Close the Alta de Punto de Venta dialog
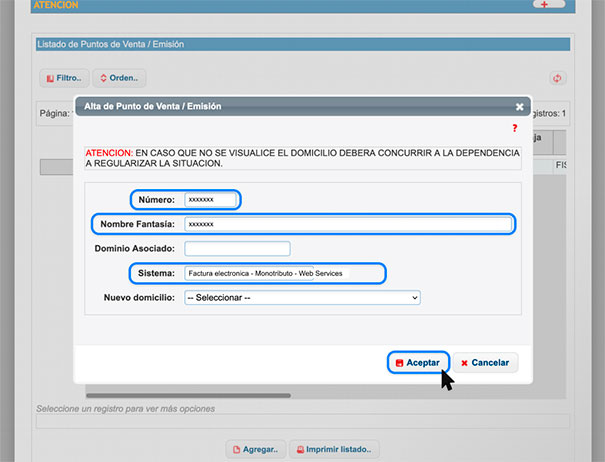605x462 pixels. coord(519,107)
